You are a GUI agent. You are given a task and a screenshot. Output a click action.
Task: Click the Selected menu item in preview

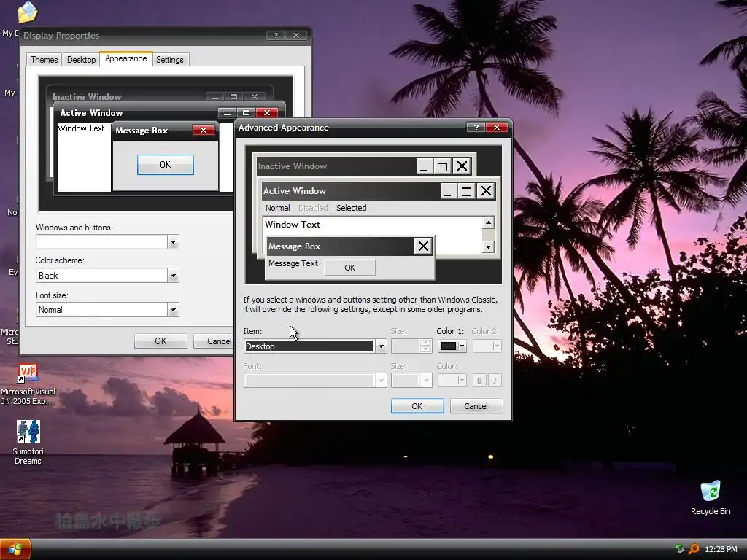[351, 208]
